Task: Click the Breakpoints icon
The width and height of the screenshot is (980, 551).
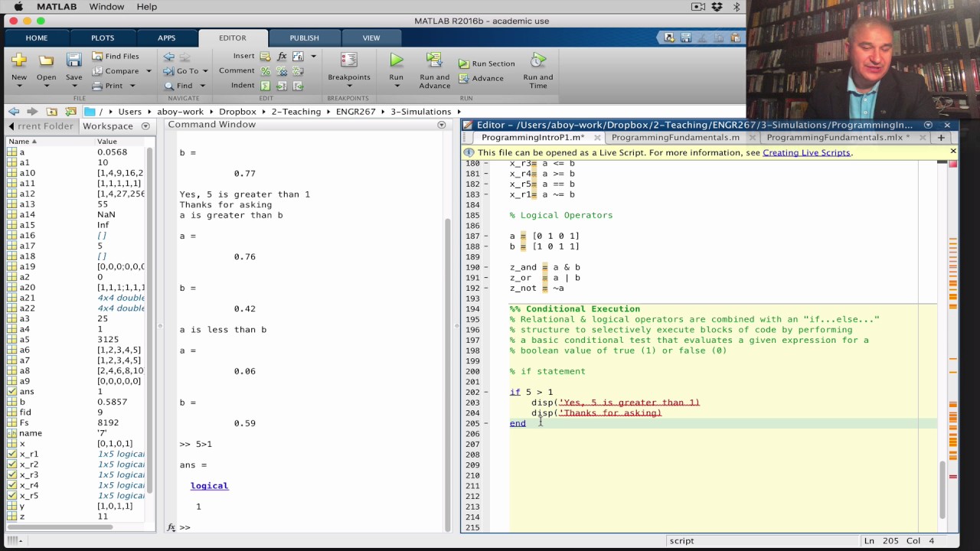Action: pos(349,60)
